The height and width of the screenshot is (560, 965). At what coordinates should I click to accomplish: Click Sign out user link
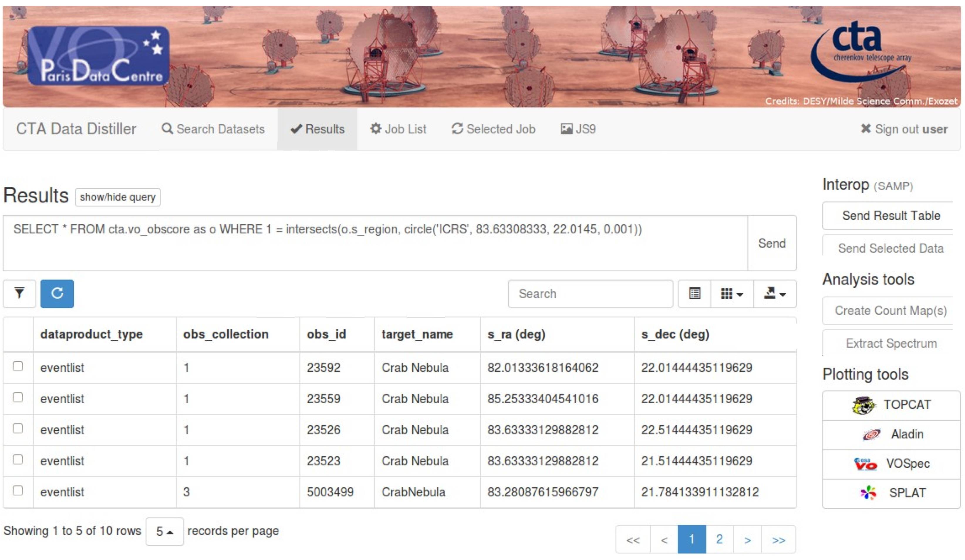[x=904, y=129]
